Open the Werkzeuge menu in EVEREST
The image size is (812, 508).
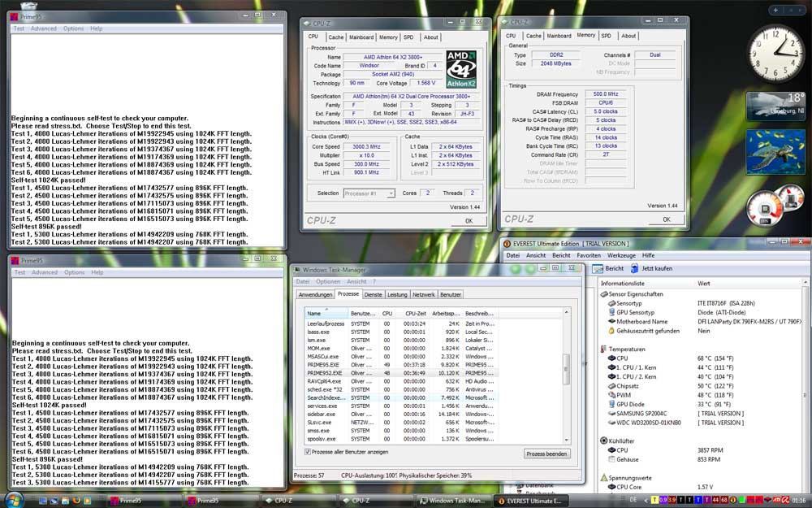[621, 255]
